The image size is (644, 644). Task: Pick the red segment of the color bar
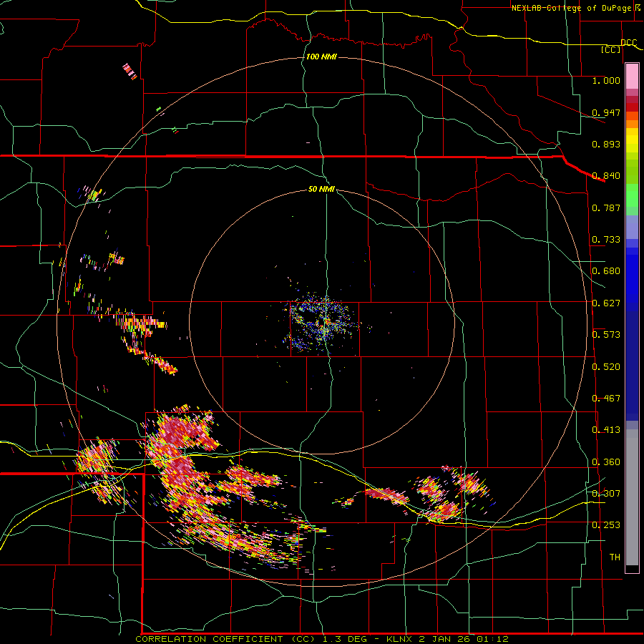(x=632, y=107)
